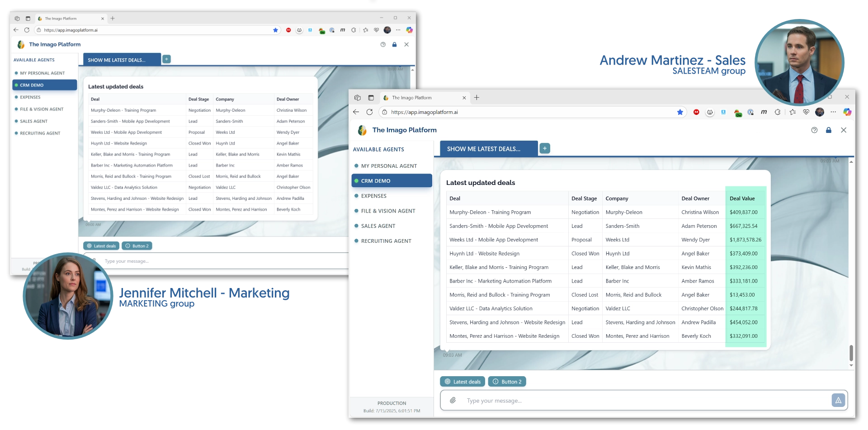Open the help question mark icon
The height and width of the screenshot is (430, 868).
coord(814,130)
